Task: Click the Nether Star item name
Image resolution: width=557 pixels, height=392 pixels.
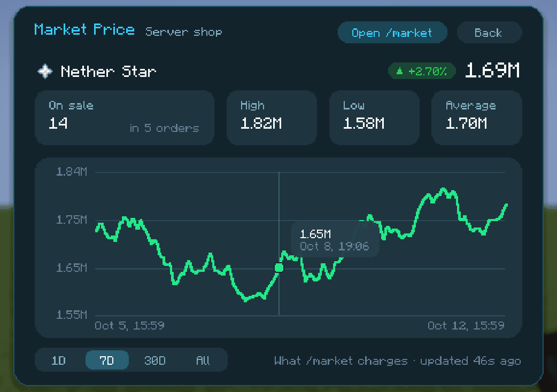Action: click(x=109, y=72)
